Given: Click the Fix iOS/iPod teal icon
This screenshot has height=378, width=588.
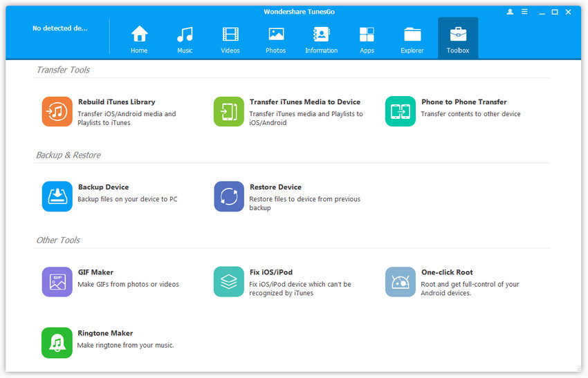Looking at the screenshot, I should click(x=228, y=282).
